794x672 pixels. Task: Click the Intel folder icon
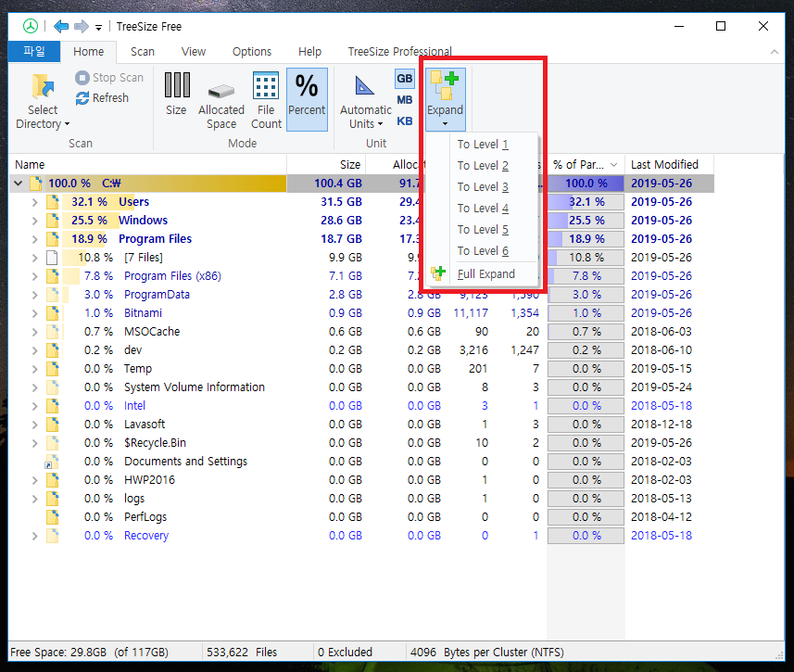click(52, 406)
